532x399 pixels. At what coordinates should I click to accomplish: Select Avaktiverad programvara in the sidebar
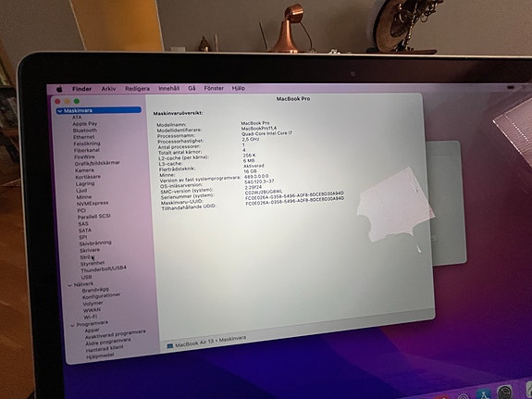coord(115,334)
